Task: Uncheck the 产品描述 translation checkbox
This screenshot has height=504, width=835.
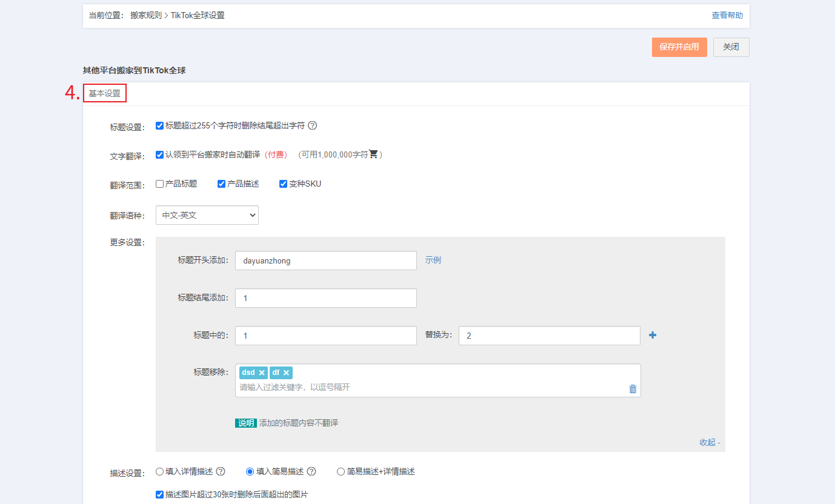Action: coord(222,184)
